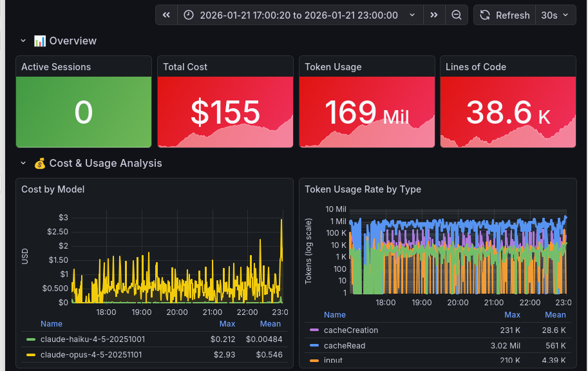This screenshot has width=588, height=371.
Task: Click the clock icon in the time picker
Action: [x=187, y=15]
